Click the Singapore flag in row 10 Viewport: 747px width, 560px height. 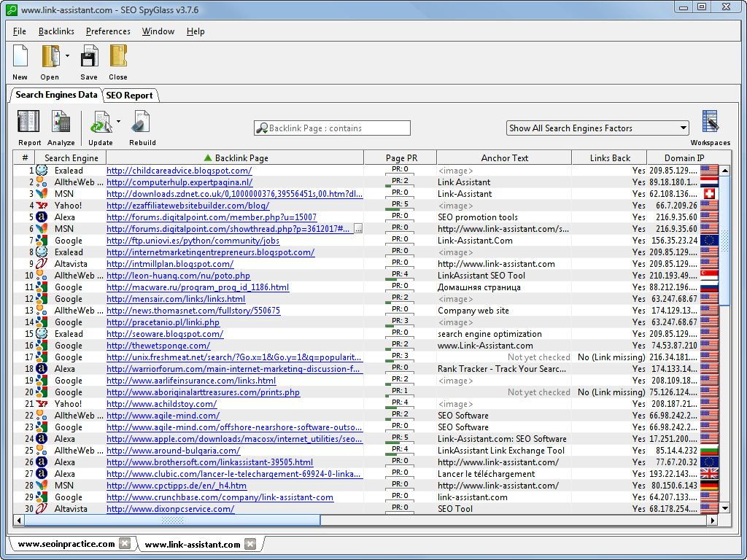(709, 275)
